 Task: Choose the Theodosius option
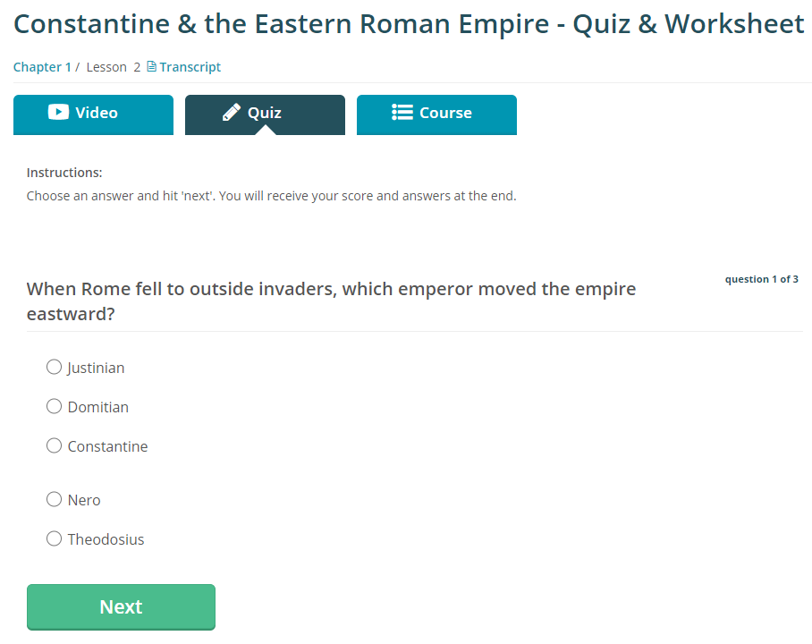click(55, 538)
